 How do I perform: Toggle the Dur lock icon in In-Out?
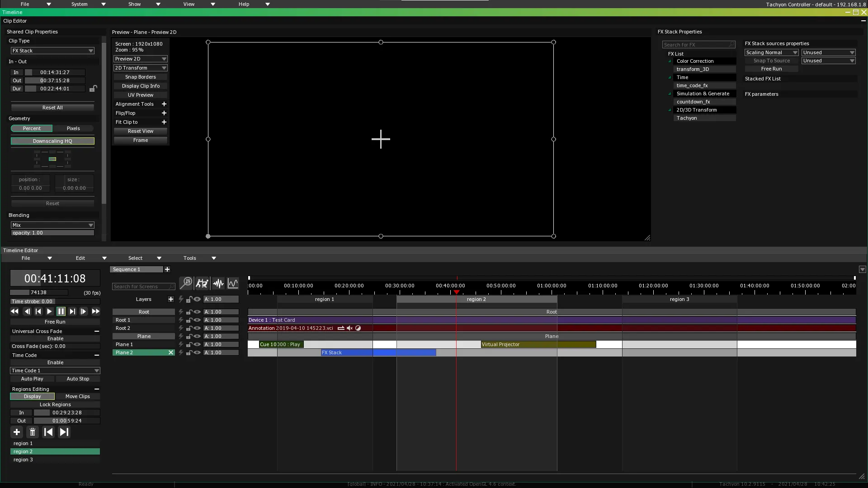click(93, 88)
